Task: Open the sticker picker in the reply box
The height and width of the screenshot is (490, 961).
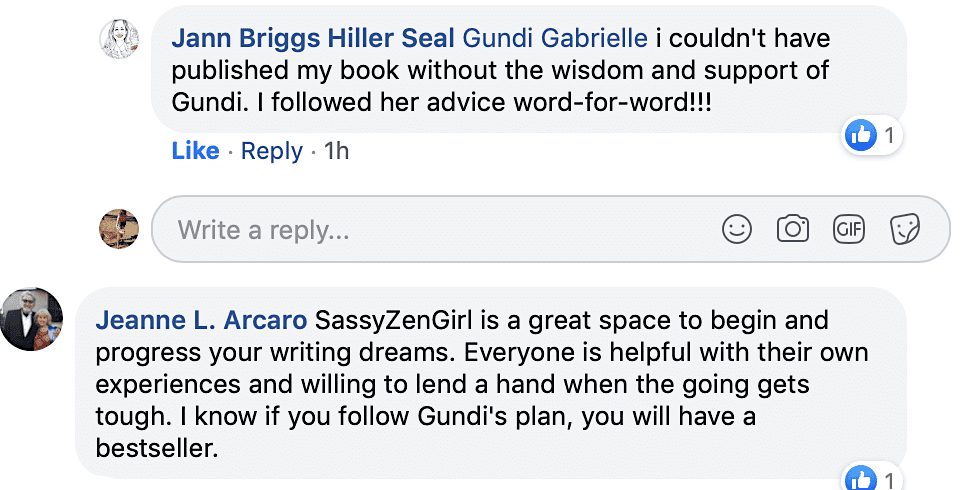Action: click(905, 230)
